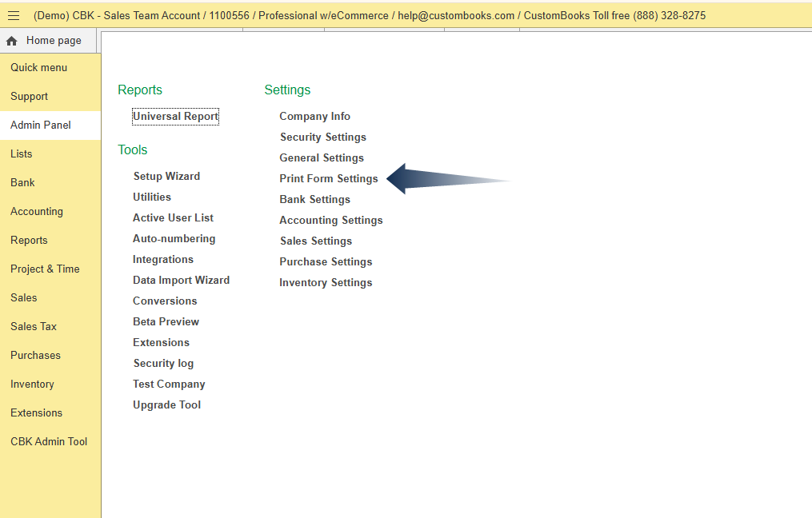Click the hamburger menu icon
Screen dimensions: 812x518
pos(14,15)
